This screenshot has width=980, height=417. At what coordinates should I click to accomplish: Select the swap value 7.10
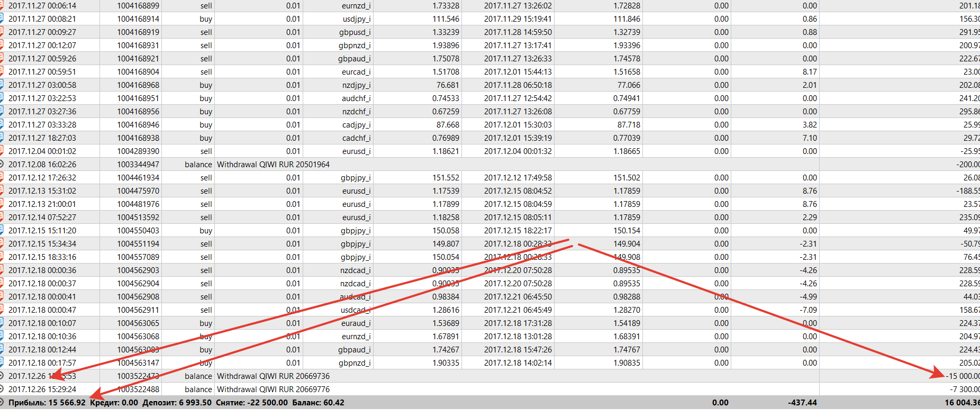[810, 138]
